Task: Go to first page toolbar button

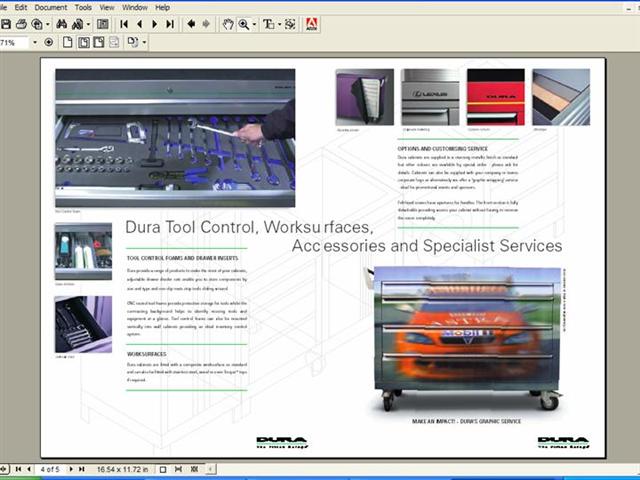Action: [x=124, y=24]
